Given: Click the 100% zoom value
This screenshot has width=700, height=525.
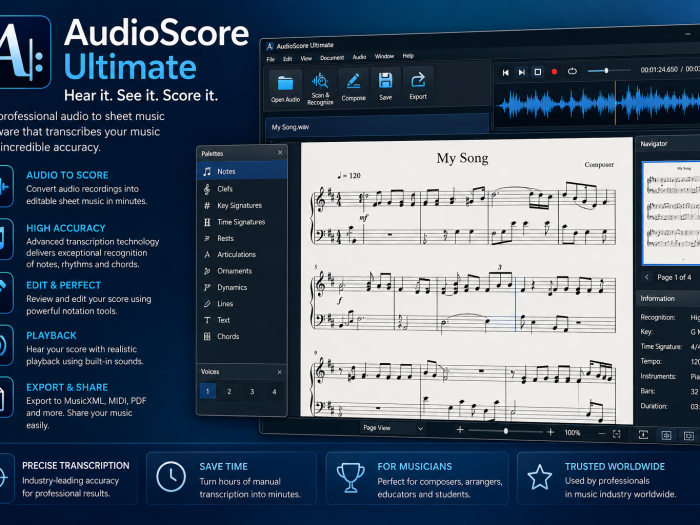Looking at the screenshot, I should tap(572, 433).
